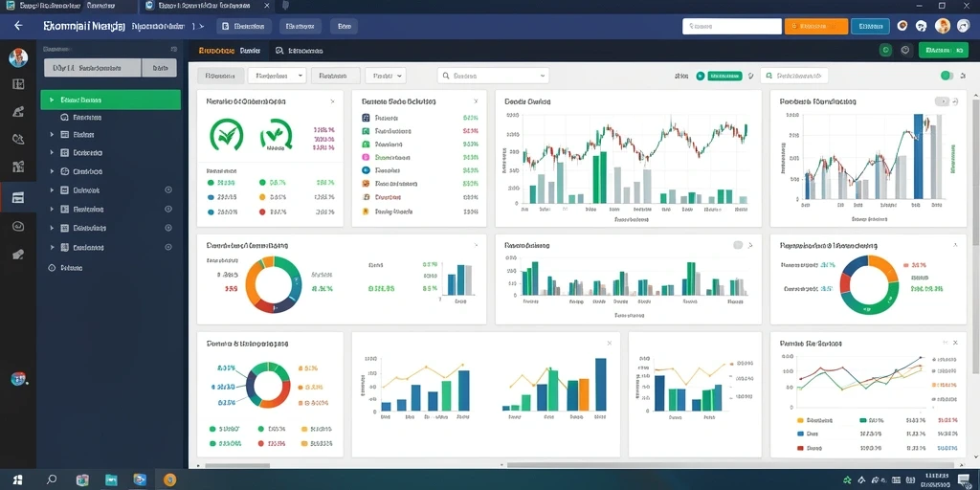
Task: Click the orange button in header
Action: coord(815,26)
